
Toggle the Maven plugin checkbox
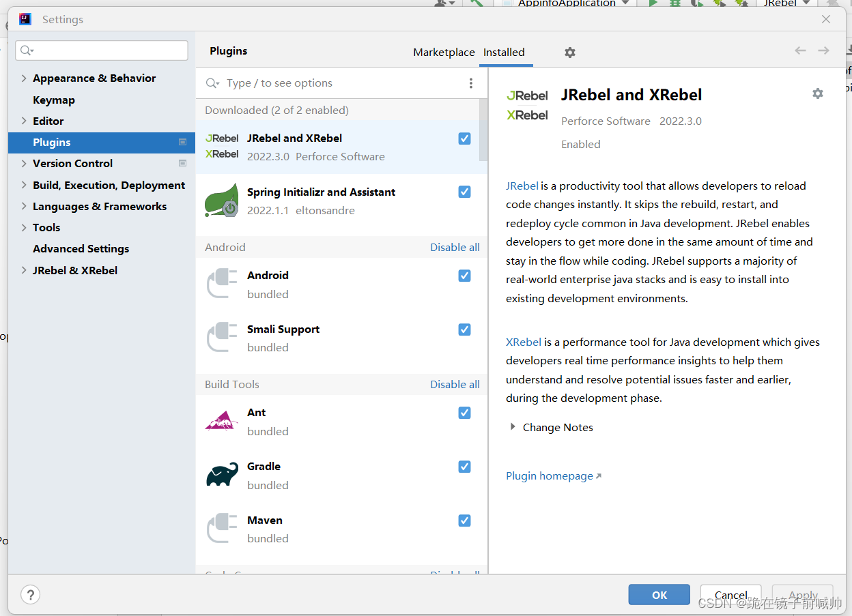click(x=465, y=520)
